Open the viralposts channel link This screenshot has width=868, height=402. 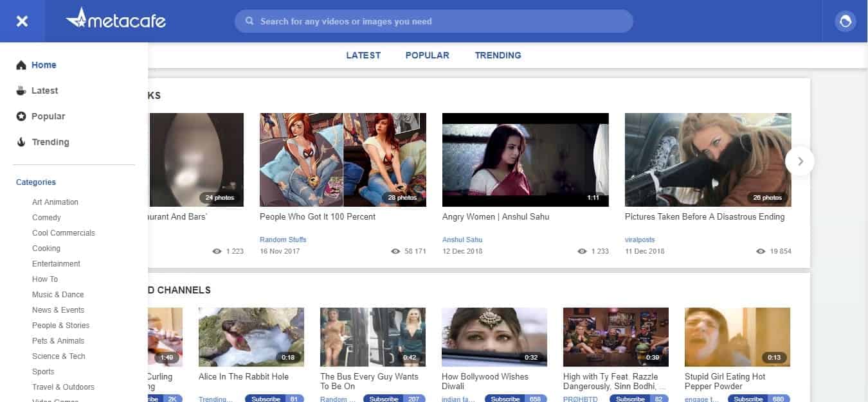[641, 240]
